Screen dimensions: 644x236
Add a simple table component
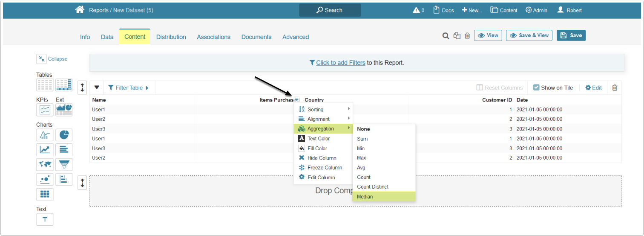pos(45,85)
